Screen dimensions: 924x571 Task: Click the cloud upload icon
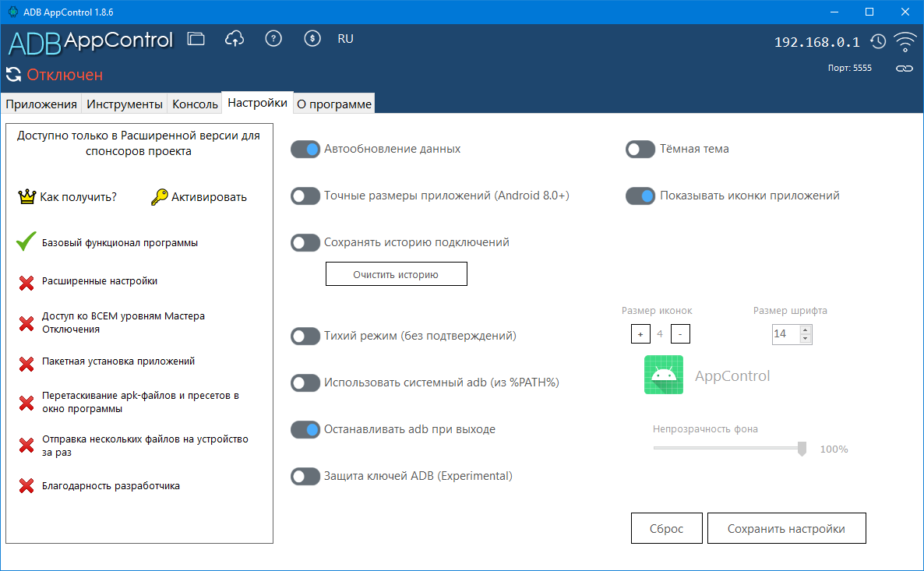(234, 39)
